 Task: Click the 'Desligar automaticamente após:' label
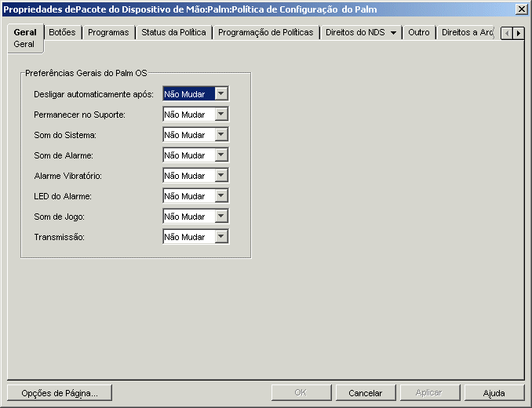pyautogui.click(x=93, y=94)
